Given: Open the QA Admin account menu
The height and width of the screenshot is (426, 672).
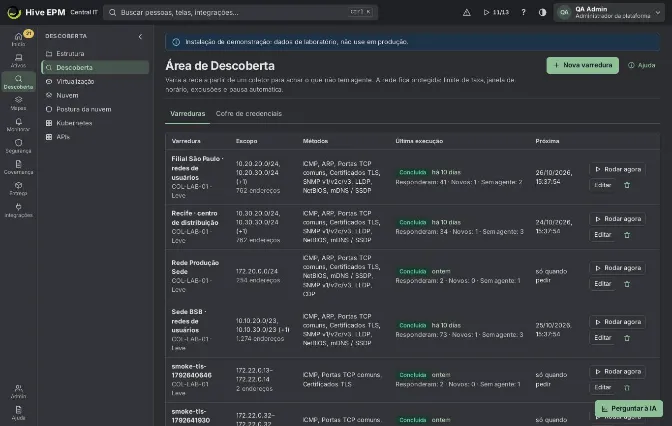Looking at the screenshot, I should click(609, 12).
